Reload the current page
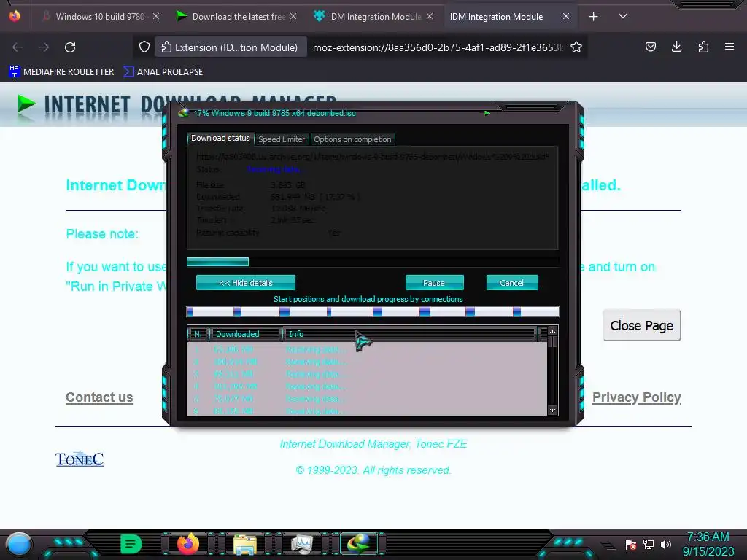Image resolution: width=747 pixels, height=560 pixels. tap(70, 47)
